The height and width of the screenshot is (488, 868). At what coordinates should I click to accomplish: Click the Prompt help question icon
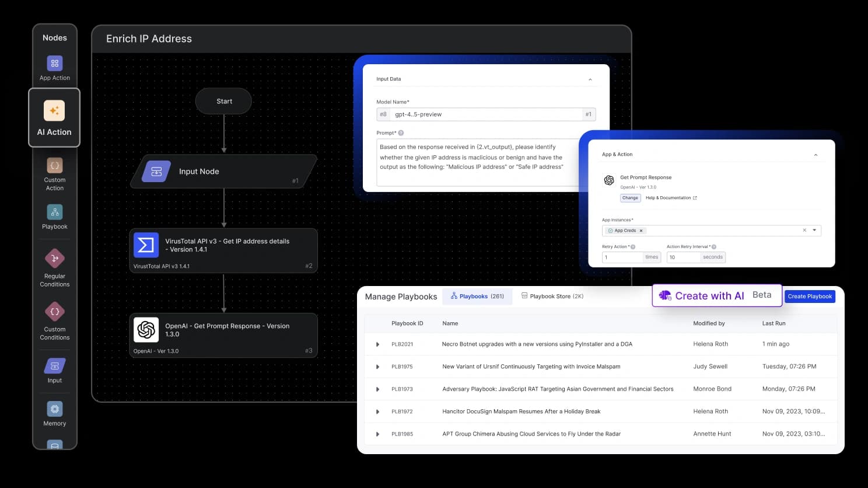(x=401, y=133)
